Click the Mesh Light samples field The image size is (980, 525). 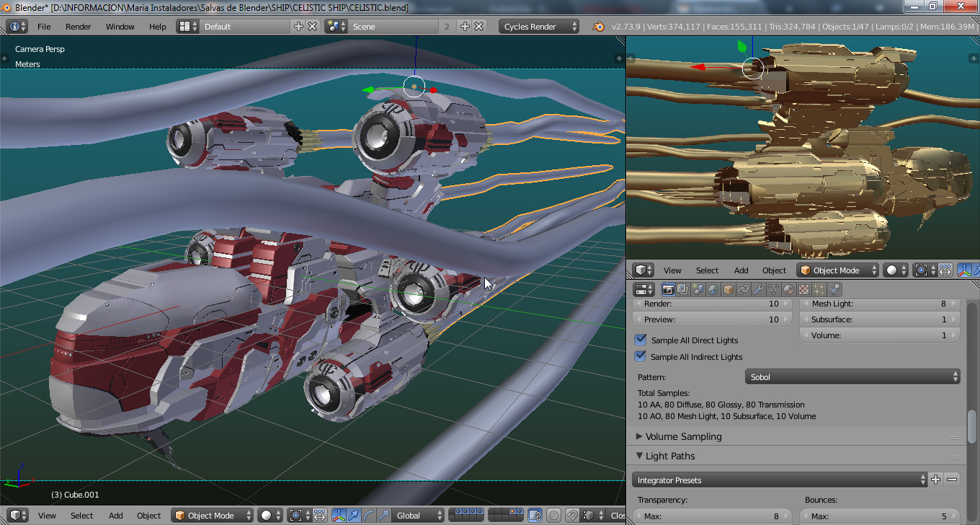tap(879, 304)
